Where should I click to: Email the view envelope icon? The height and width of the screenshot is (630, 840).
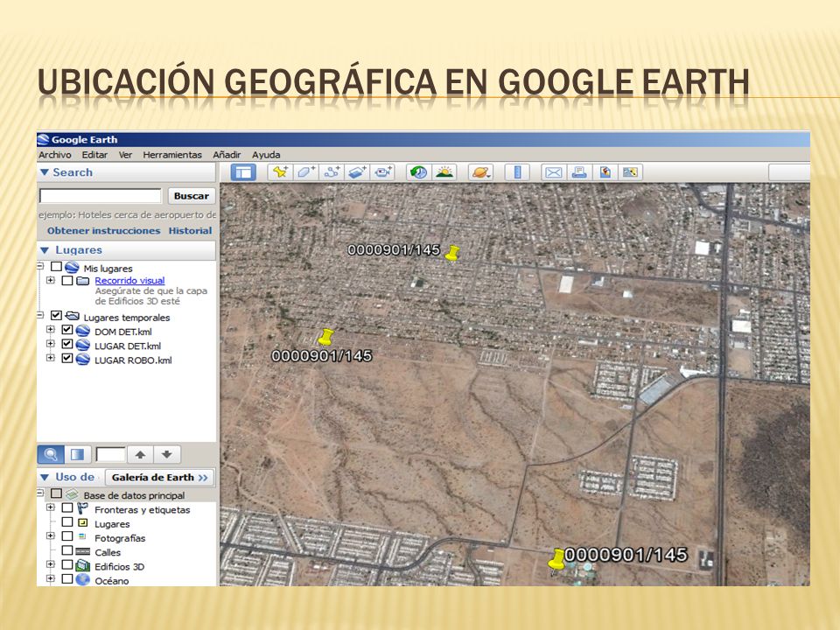click(x=553, y=172)
